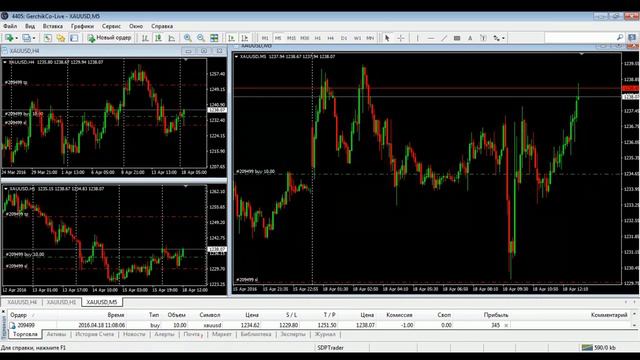This screenshot has height=360, width=640.
Task: Open the Почта terminal tab
Action: [x=192, y=334]
